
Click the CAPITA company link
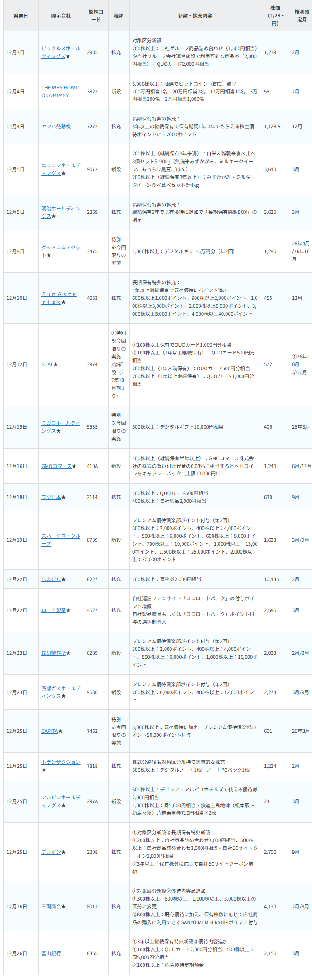(49, 731)
